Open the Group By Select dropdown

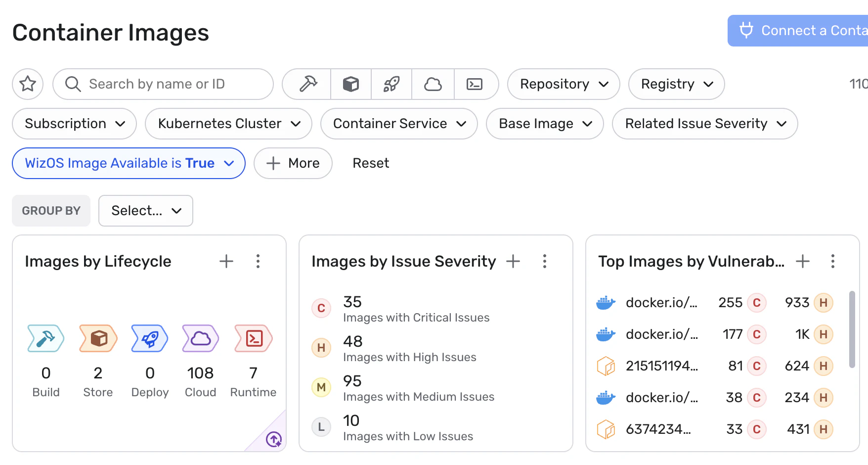click(x=146, y=211)
